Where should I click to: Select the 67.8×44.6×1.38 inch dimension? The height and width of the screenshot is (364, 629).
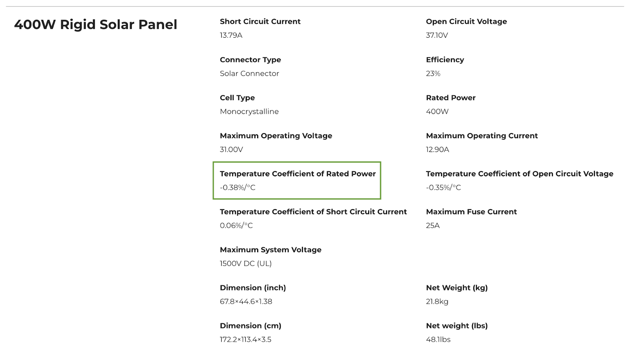pos(246,302)
